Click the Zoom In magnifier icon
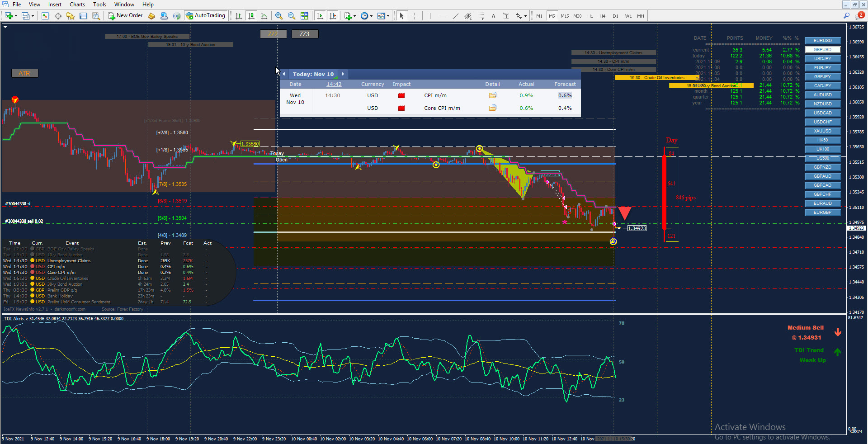 tap(279, 16)
